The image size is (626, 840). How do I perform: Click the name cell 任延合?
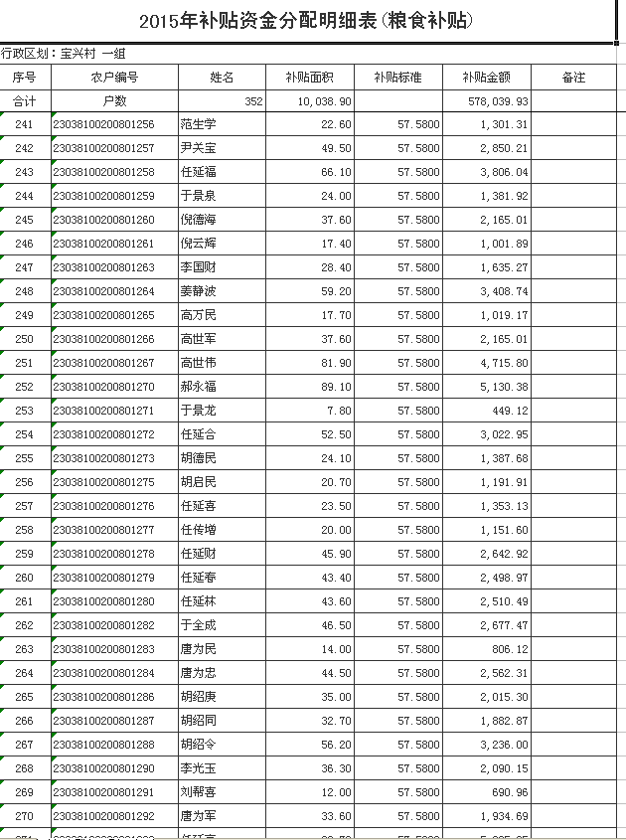coord(222,434)
